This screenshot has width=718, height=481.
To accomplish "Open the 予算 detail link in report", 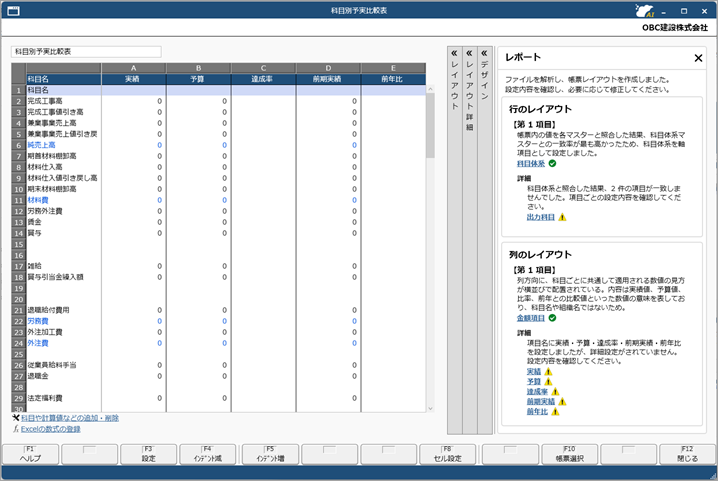I will [x=533, y=382].
